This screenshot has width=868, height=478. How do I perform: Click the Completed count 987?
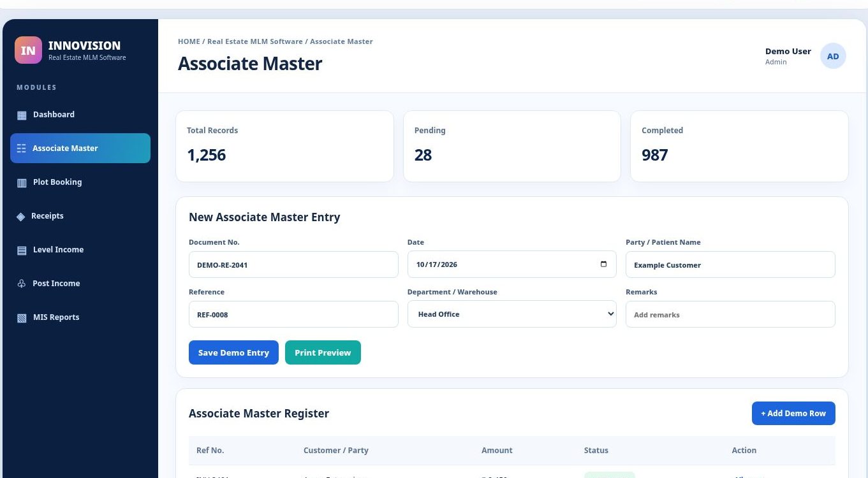click(655, 155)
